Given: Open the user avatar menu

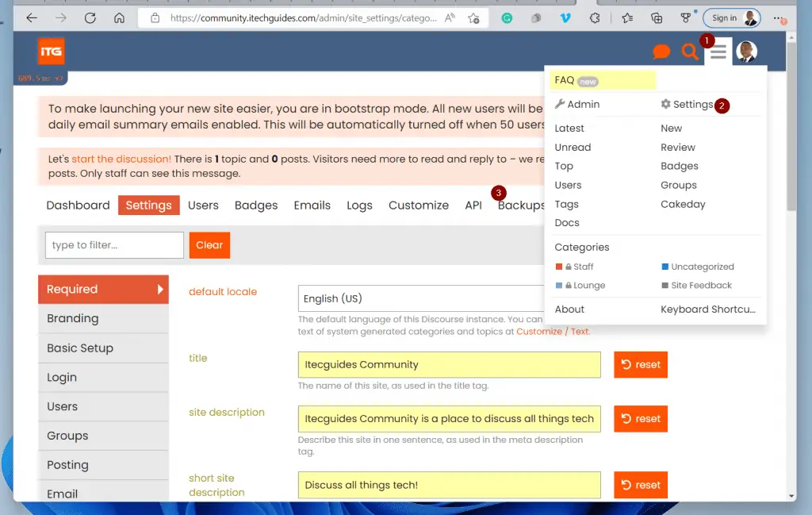Looking at the screenshot, I should click(x=747, y=52).
